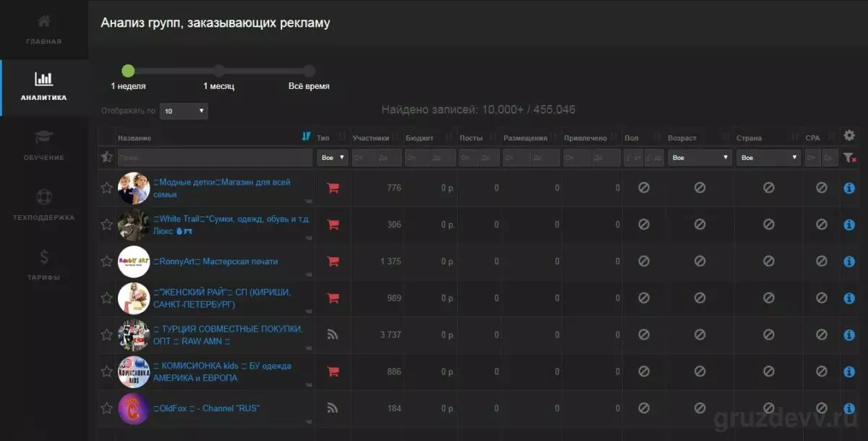Star the Модные детки group as favorite
868x441 pixels.
click(x=106, y=188)
